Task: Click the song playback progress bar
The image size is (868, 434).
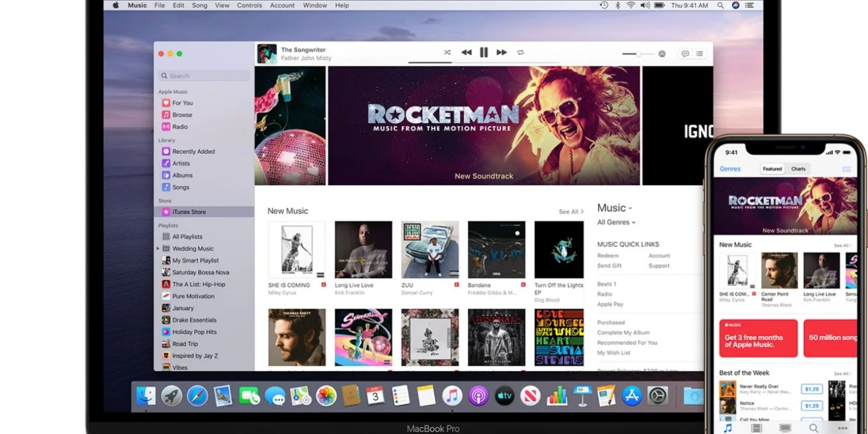Action: pos(483,62)
